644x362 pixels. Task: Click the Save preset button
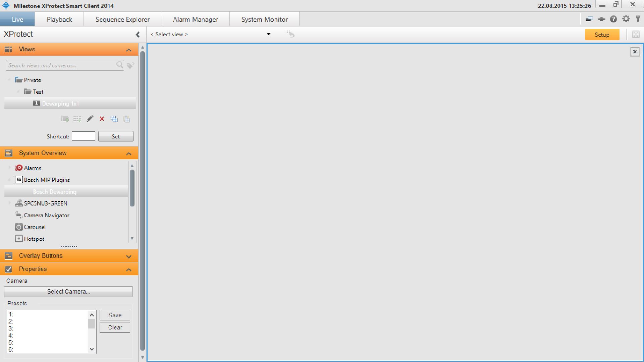coord(115,315)
